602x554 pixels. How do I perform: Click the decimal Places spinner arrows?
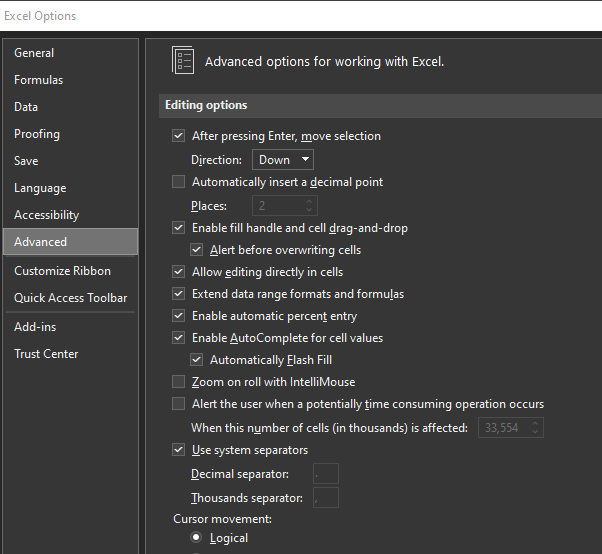(x=310, y=206)
